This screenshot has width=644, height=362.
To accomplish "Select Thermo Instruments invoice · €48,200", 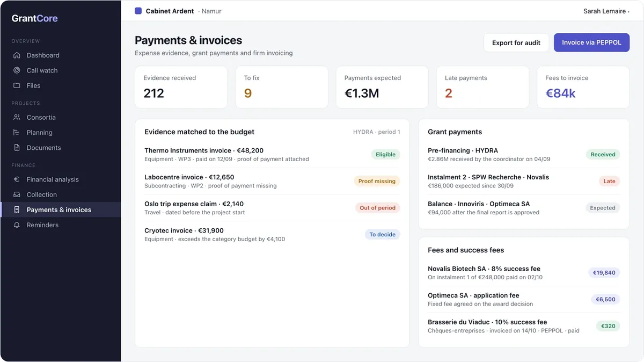I will [x=272, y=155].
